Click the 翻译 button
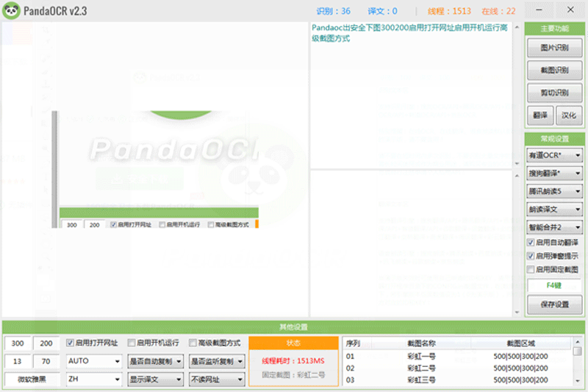Screen dimensions: 588x392 click(540, 115)
